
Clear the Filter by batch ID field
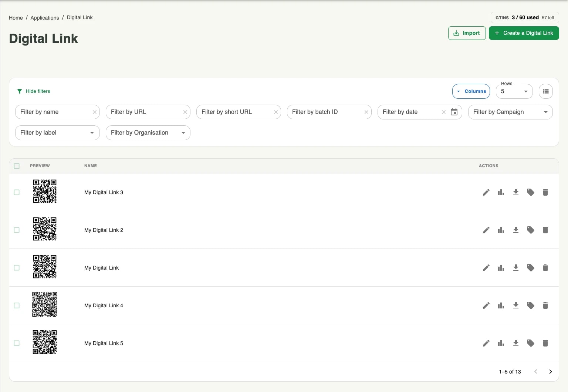click(x=366, y=112)
